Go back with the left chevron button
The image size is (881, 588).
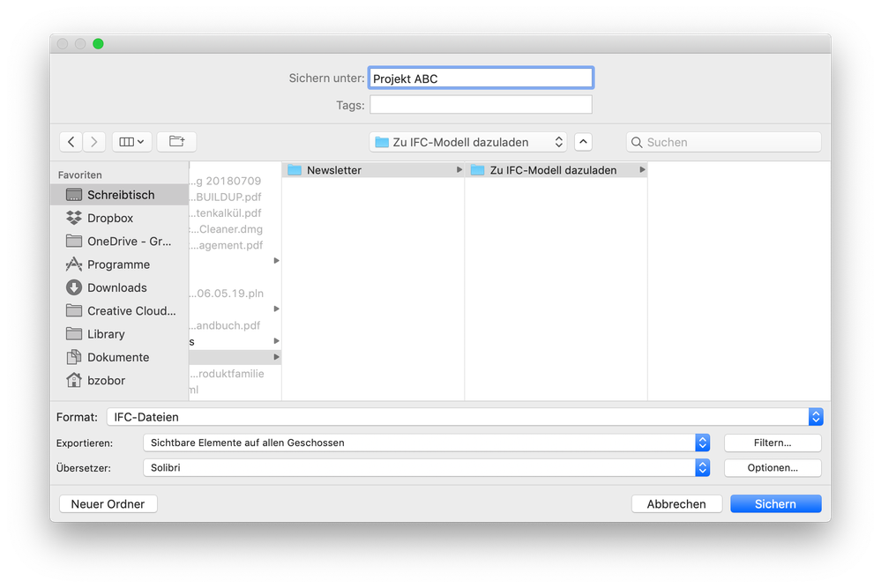tap(71, 142)
